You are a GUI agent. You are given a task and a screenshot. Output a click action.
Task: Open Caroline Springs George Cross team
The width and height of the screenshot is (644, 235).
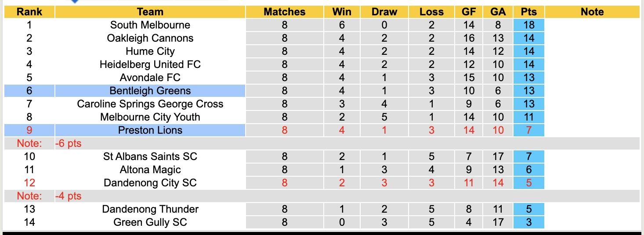coord(150,104)
